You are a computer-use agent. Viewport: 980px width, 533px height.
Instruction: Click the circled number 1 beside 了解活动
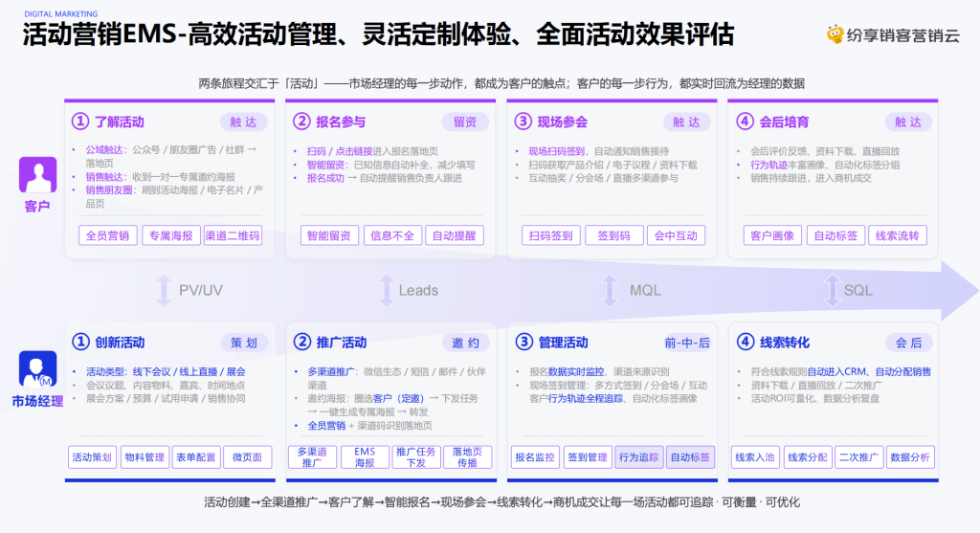click(x=80, y=122)
